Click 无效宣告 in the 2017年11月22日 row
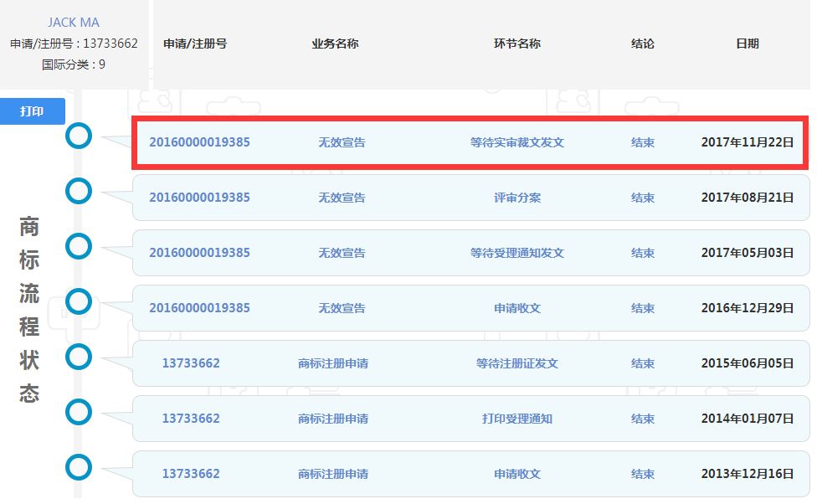This screenshot has height=504, width=817. pyautogui.click(x=342, y=142)
